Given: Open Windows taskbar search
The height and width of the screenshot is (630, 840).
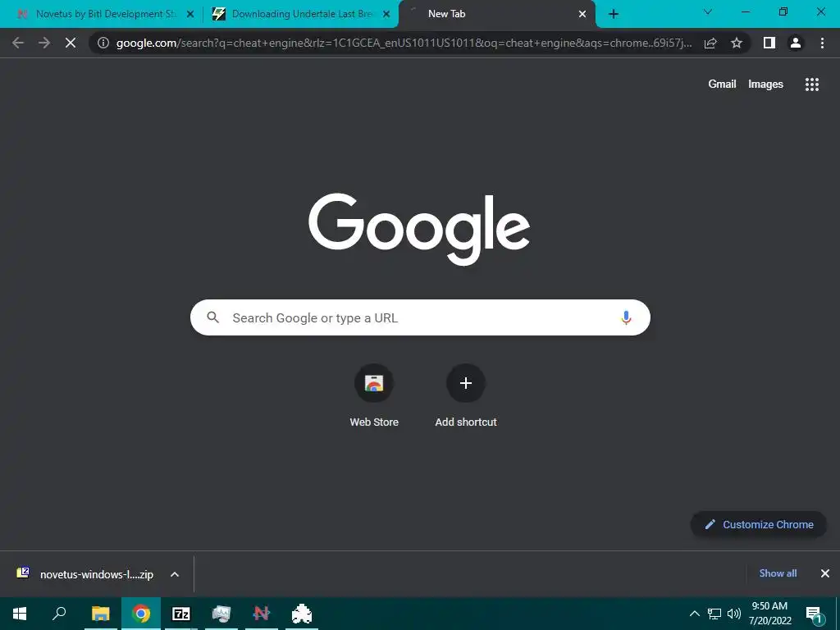Looking at the screenshot, I should tap(59, 614).
